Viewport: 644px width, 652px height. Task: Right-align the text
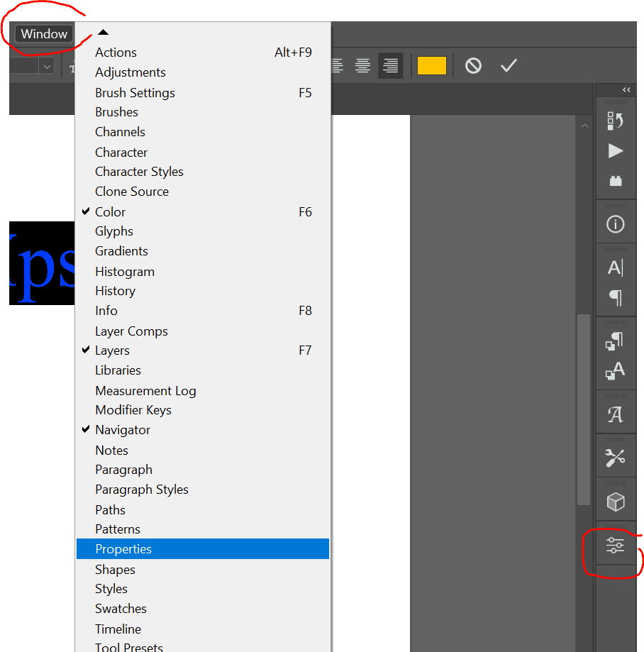coord(390,65)
